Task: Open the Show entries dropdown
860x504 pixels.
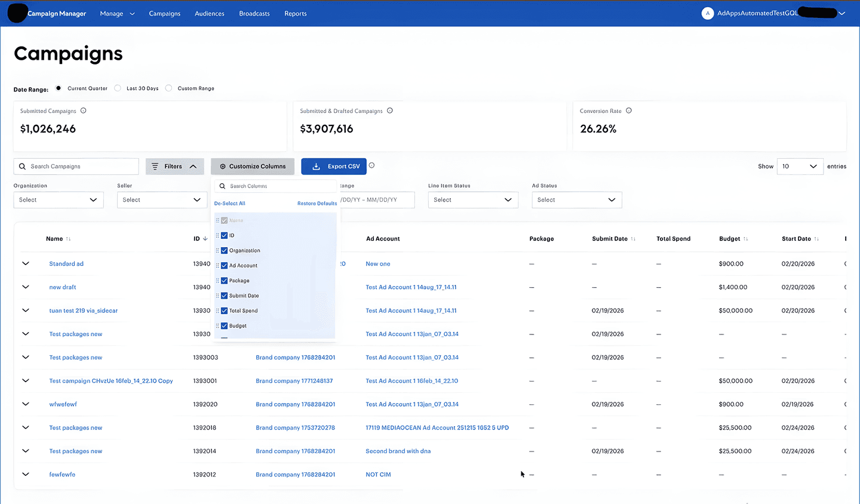Action: (800, 166)
